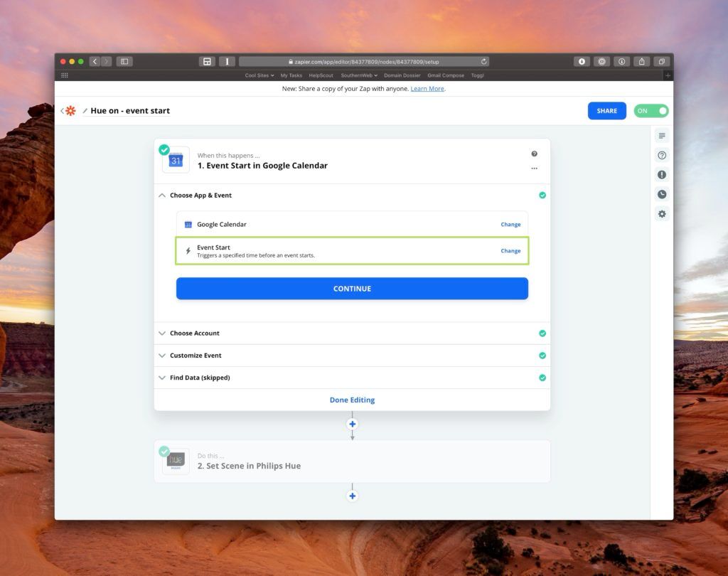Click Change next to Google Calendar
Viewport: 728px width, 576px height.
510,225
